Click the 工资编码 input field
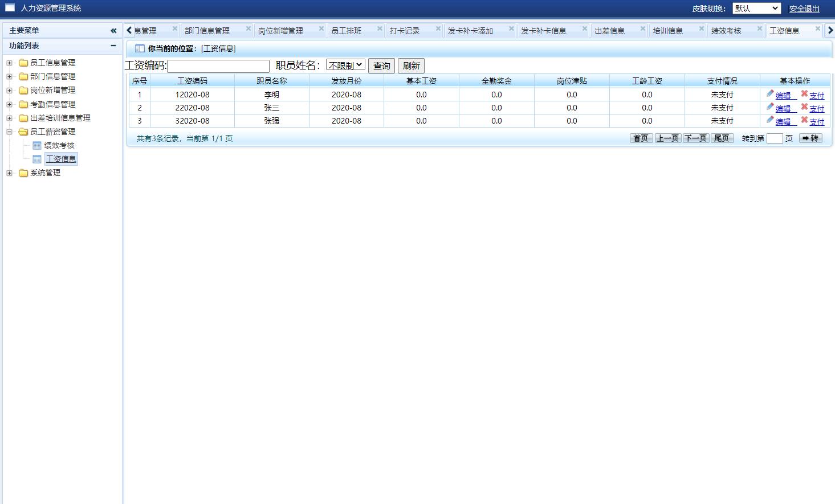This screenshot has height=504, width=835. pyautogui.click(x=218, y=66)
